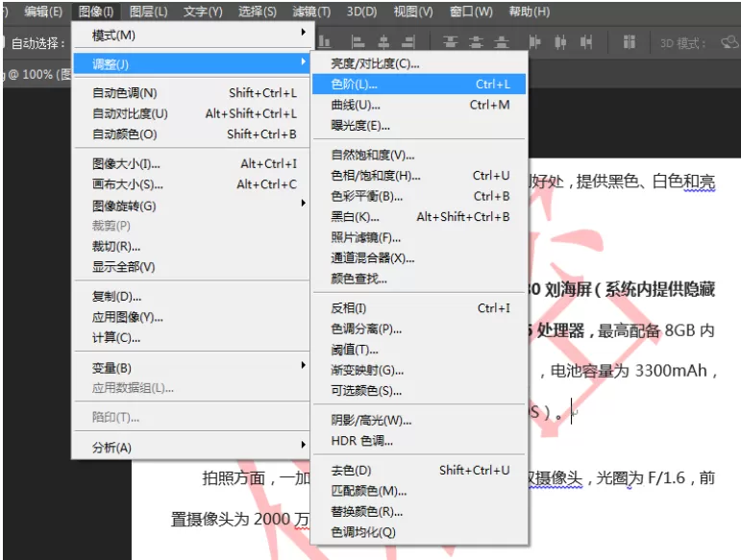
Task: Open the 通道混合器(X)... adjustment
Action: [419, 258]
